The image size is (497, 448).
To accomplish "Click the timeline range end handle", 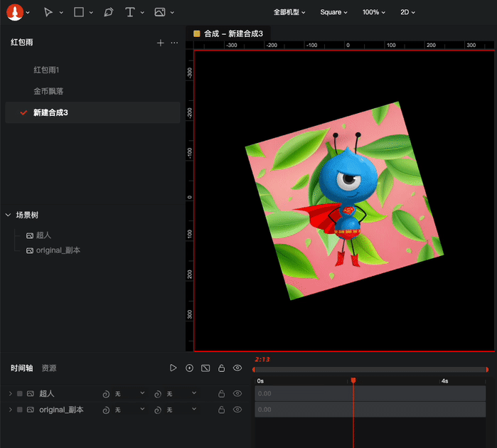I will click(487, 370).
